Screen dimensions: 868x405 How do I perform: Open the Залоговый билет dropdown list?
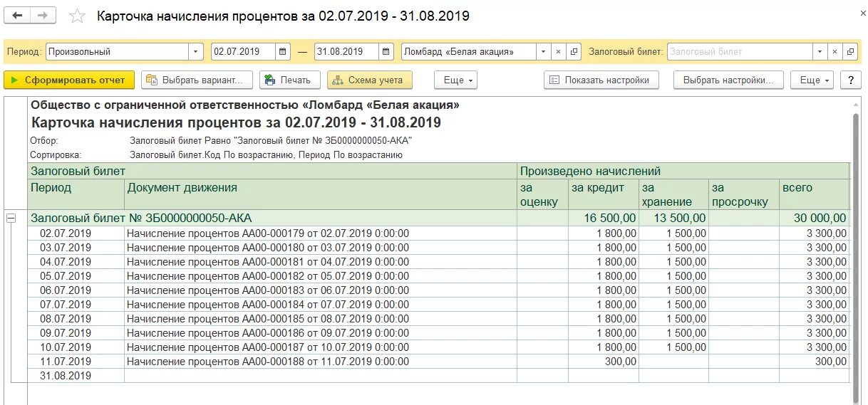coord(820,51)
